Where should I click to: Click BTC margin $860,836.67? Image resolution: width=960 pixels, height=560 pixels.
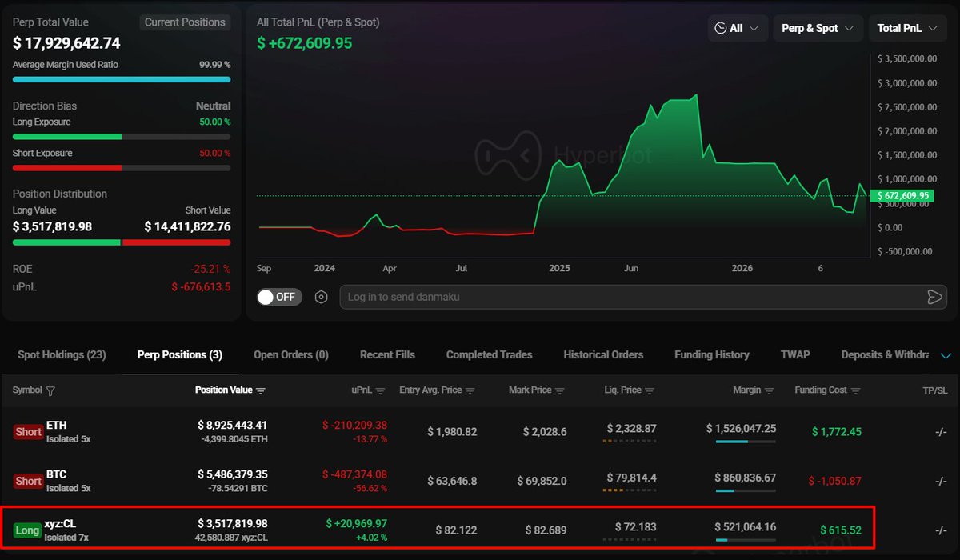[745, 478]
